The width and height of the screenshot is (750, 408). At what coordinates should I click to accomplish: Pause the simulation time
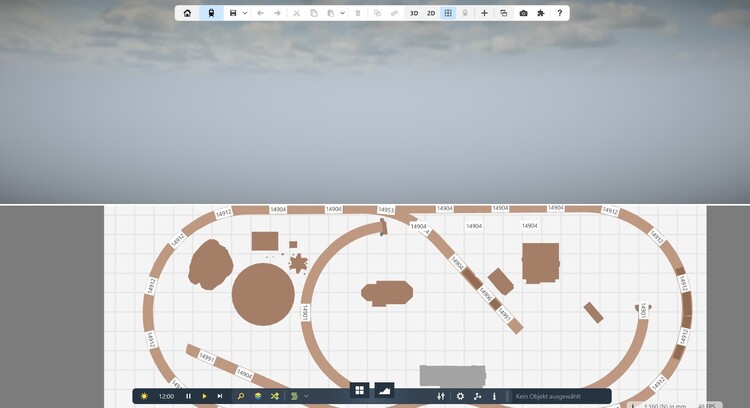click(x=188, y=396)
